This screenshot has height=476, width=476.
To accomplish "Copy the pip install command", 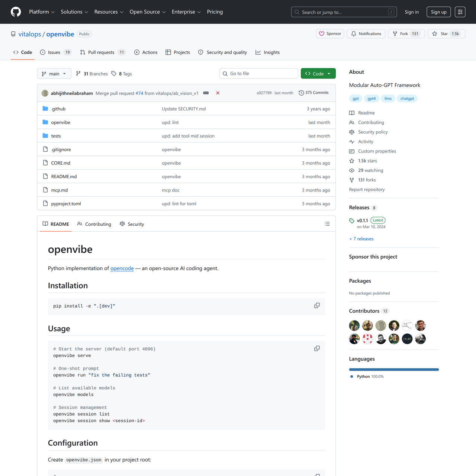I will click(317, 306).
